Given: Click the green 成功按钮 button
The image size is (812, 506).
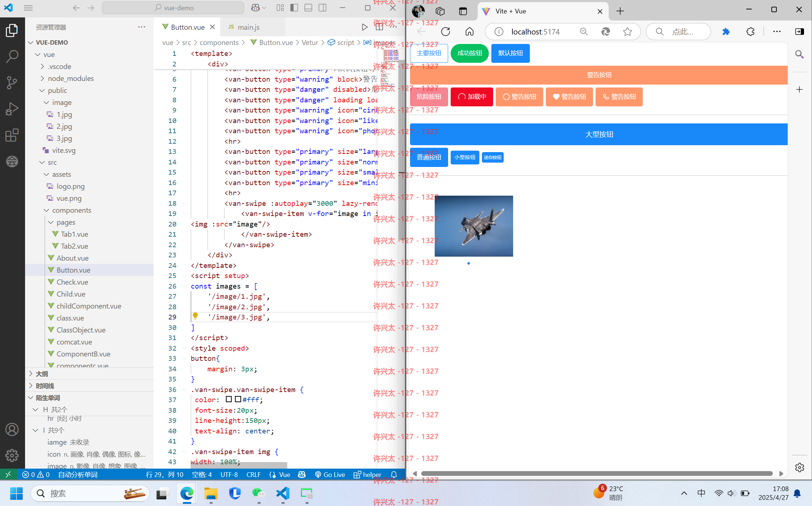Looking at the screenshot, I should pyautogui.click(x=470, y=53).
